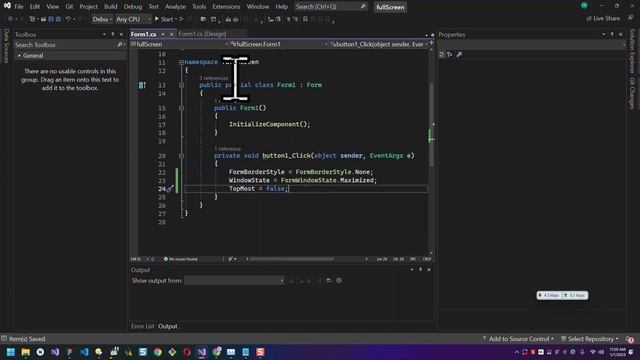The width and height of the screenshot is (640, 360).
Task: Close the Properties panel
Action: pos(621,34)
